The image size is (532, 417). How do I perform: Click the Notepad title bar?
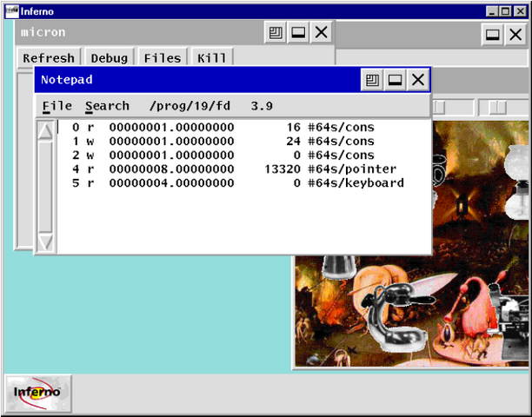tap(196, 80)
